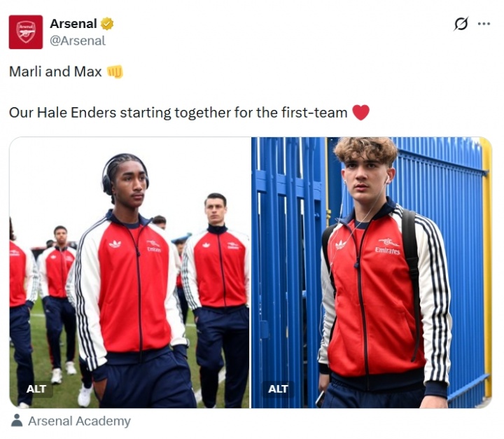Show ALT description on the right photo
Viewport: 504px width, 439px height.
click(278, 389)
